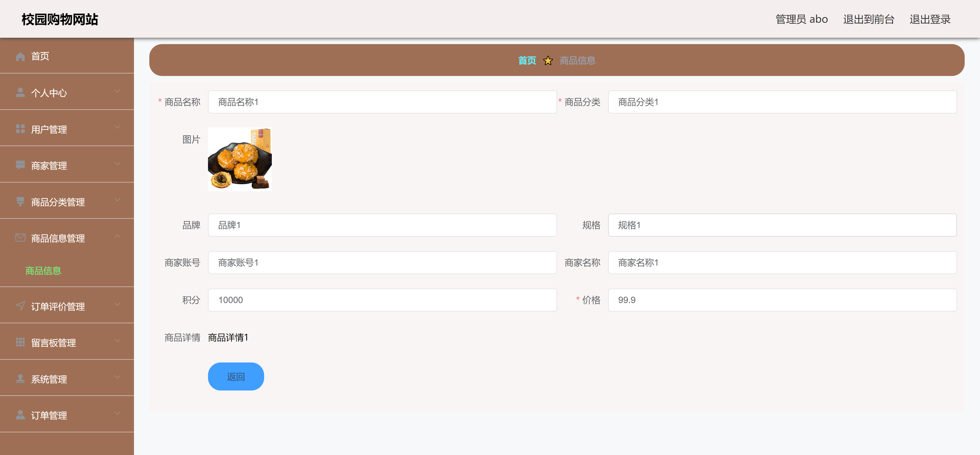Expand the 订单管理 chevron arrow

(x=118, y=413)
